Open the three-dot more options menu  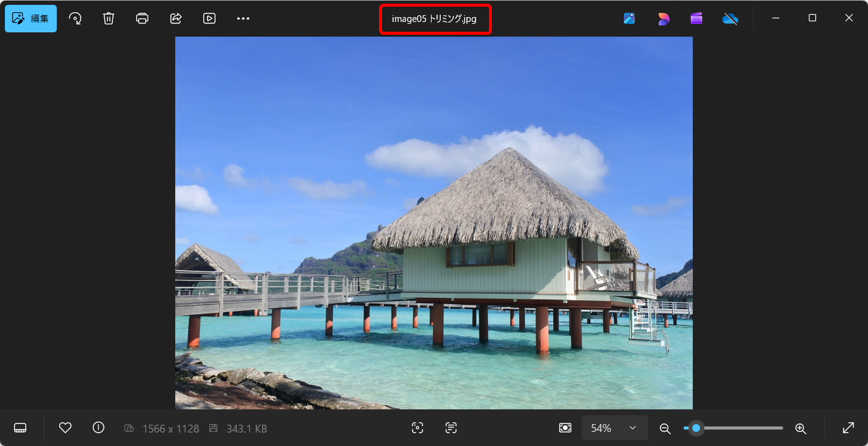tap(243, 18)
